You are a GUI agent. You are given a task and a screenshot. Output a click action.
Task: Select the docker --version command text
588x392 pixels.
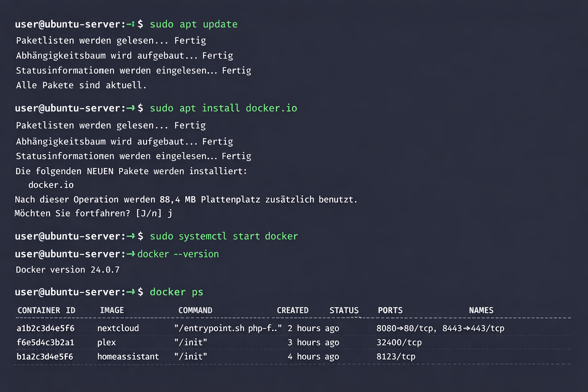pos(178,254)
